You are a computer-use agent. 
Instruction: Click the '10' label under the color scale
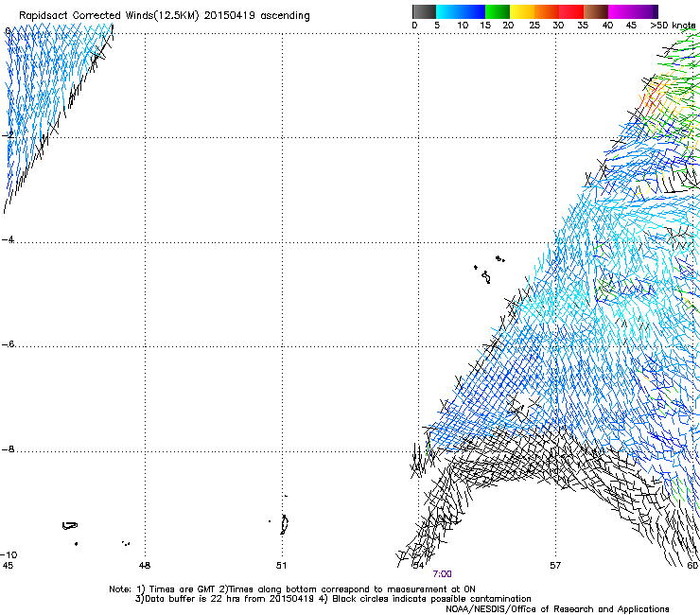[463, 25]
